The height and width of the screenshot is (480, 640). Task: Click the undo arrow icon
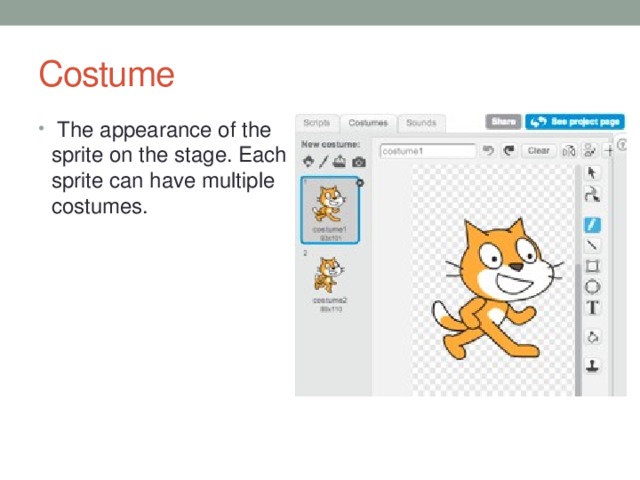pos(488,151)
